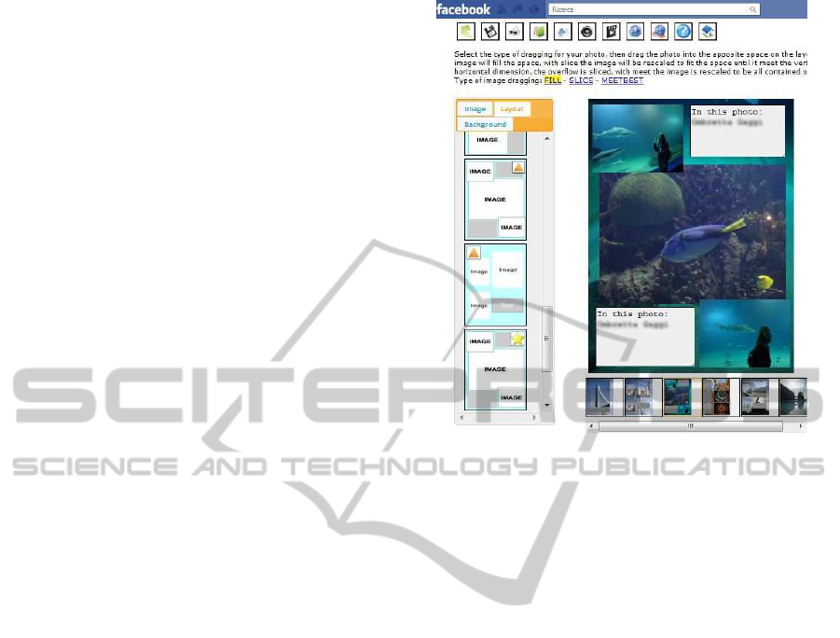Click the green book icon

539,33
